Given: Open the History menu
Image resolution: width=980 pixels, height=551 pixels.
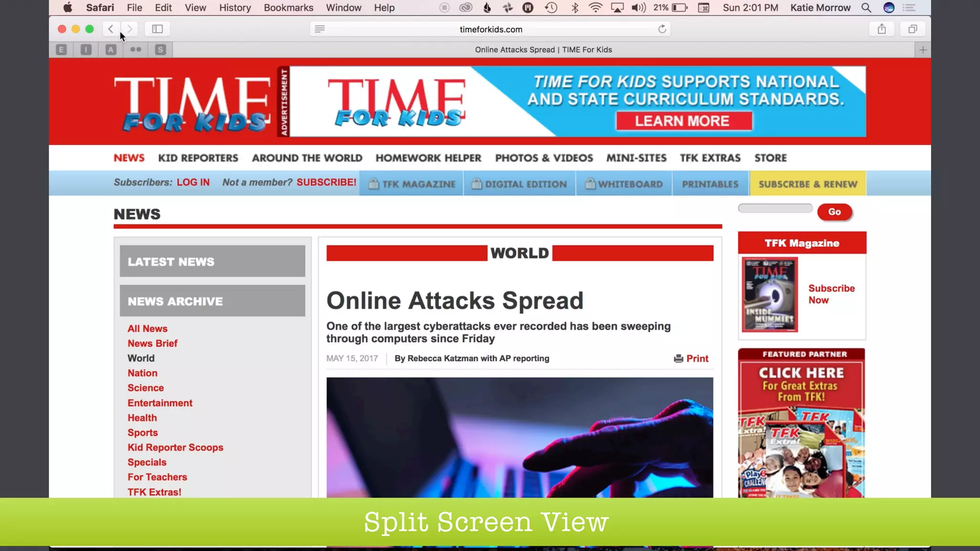Looking at the screenshot, I should [235, 8].
